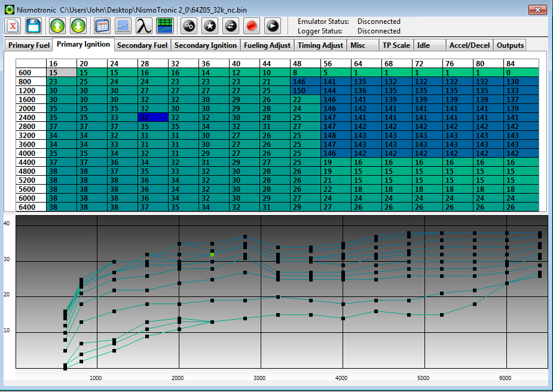Click the green highlighted point on the graph
The height and width of the screenshot is (392, 553).
pos(212,255)
